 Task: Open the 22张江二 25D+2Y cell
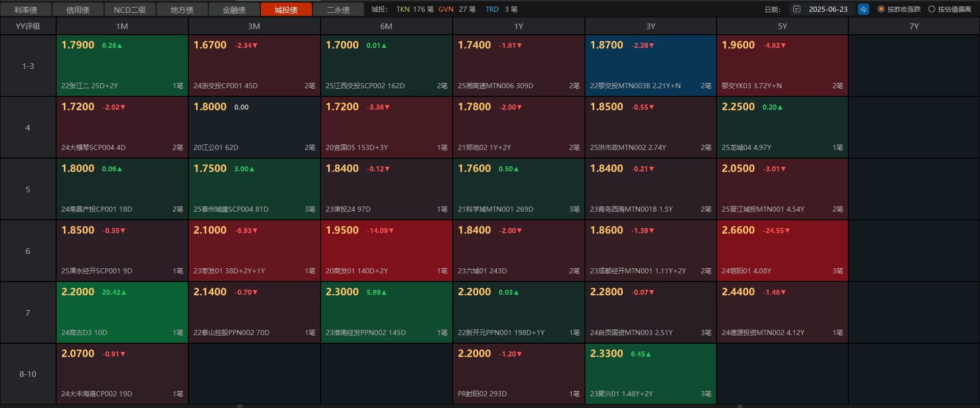point(122,66)
